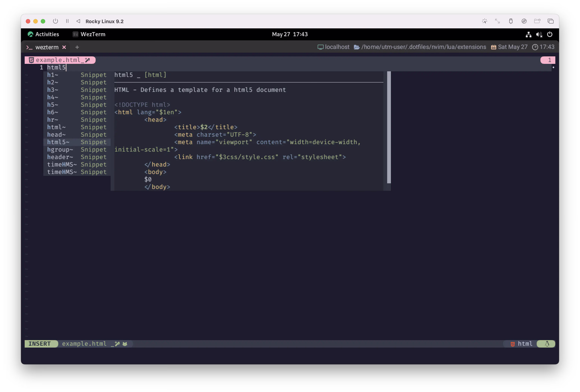580x392 pixels.
Task: Click the documentation preview scrollbar
Action: click(x=389, y=127)
